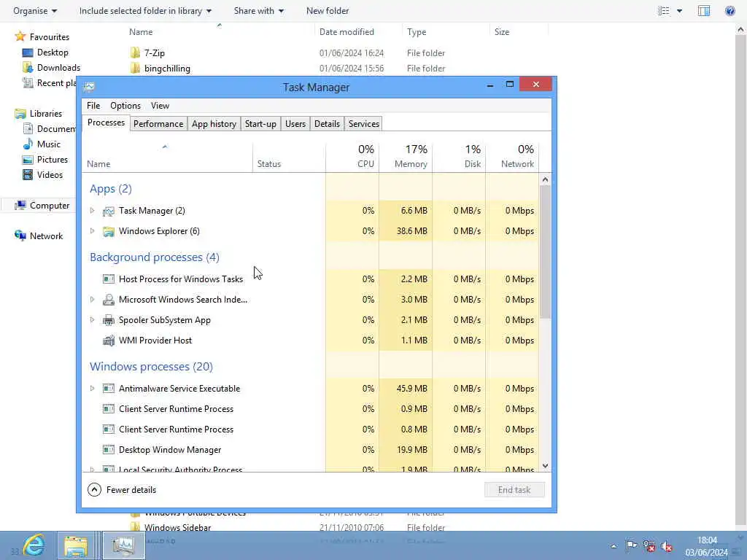This screenshot has height=560, width=747.
Task: Sort processes by the Status column
Action: [x=289, y=157]
